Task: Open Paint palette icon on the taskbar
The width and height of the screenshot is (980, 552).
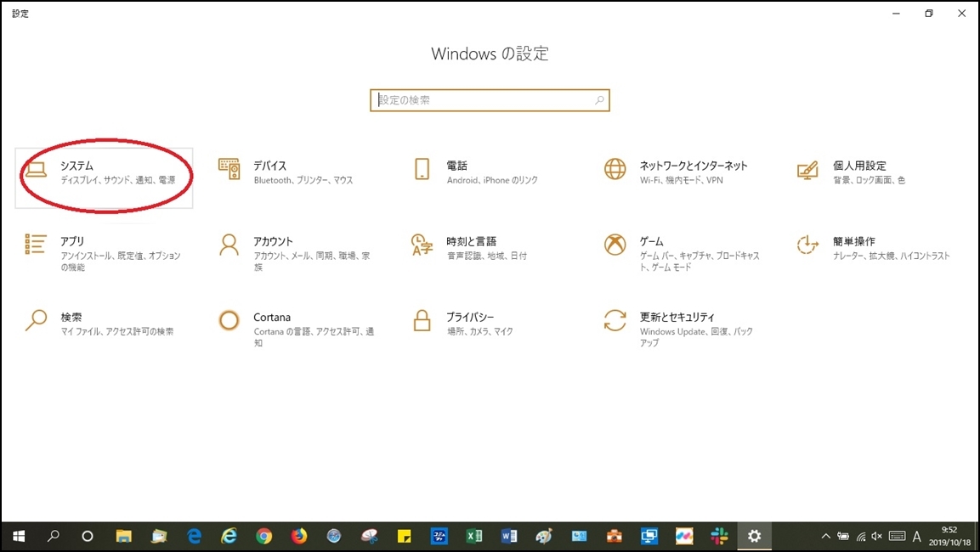Action: (544, 536)
